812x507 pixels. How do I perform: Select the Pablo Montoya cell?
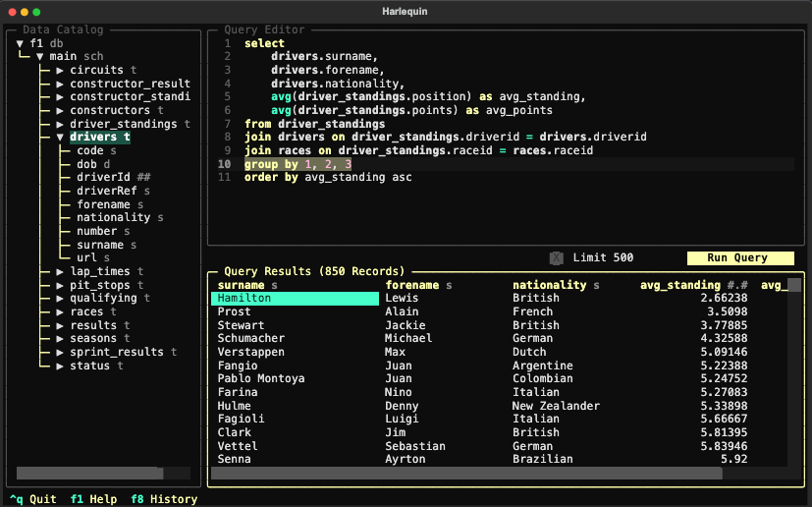(x=261, y=378)
